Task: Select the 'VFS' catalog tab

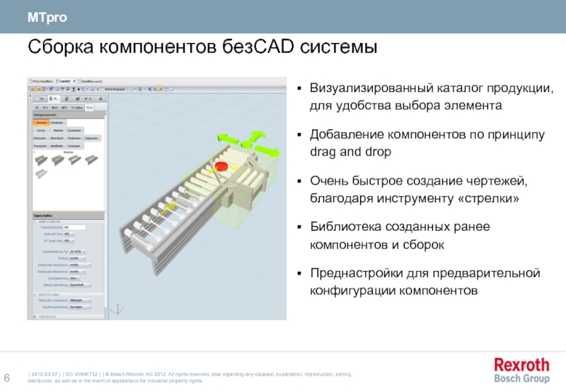Action: point(45,108)
